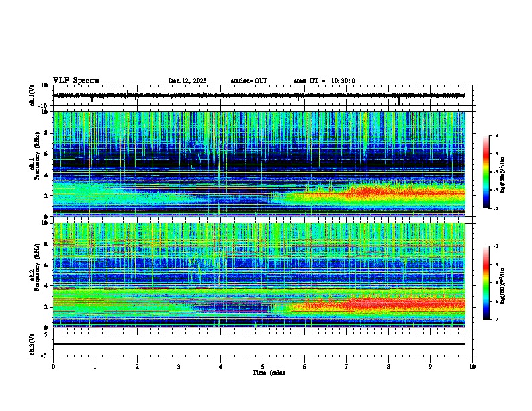Image resolution: width=532 pixels, height=411 pixels.
Task: Click the "-7" label on ch.1 colorbar
Action: click(496, 208)
